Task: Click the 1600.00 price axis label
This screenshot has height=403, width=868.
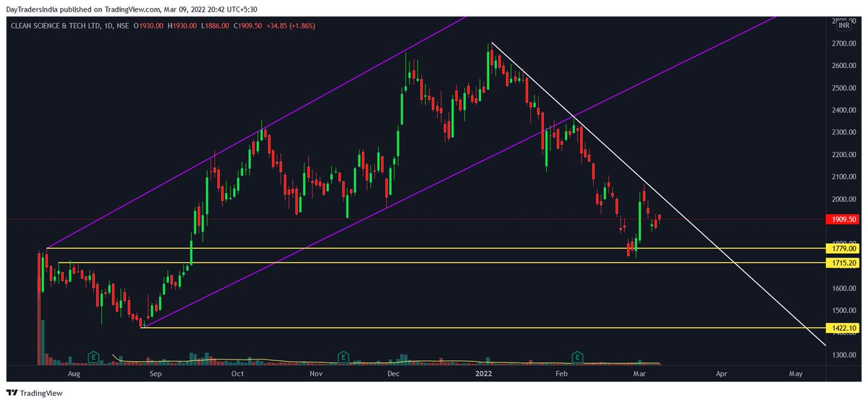Action: [843, 289]
